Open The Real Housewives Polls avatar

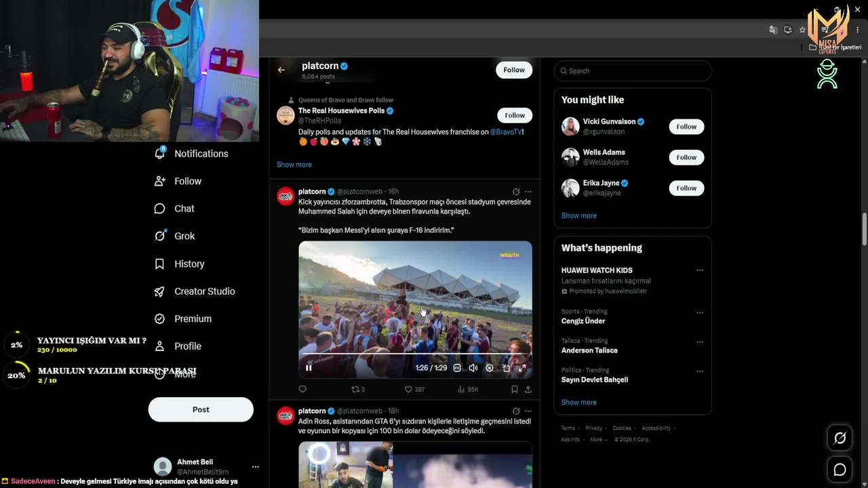click(x=285, y=115)
